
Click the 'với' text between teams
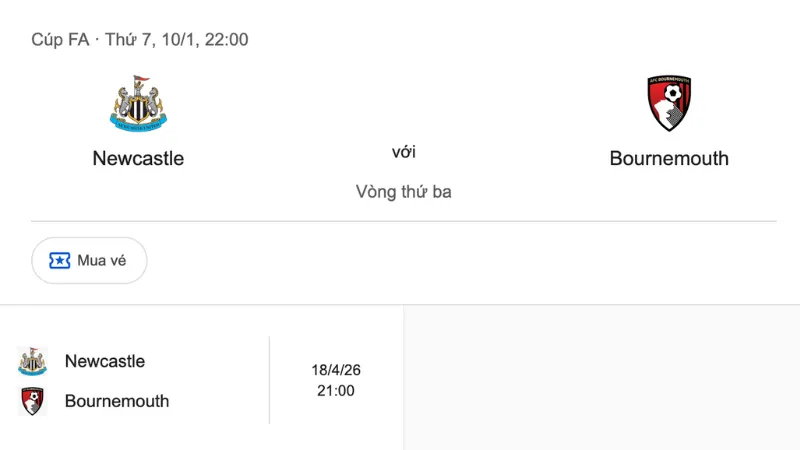[x=403, y=152]
